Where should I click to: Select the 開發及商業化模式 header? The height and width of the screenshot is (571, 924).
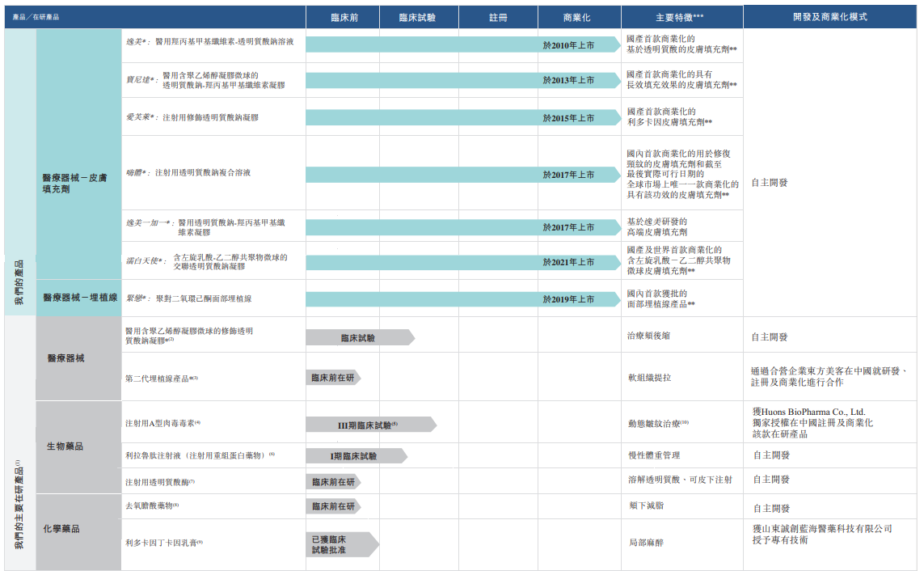[x=829, y=18]
